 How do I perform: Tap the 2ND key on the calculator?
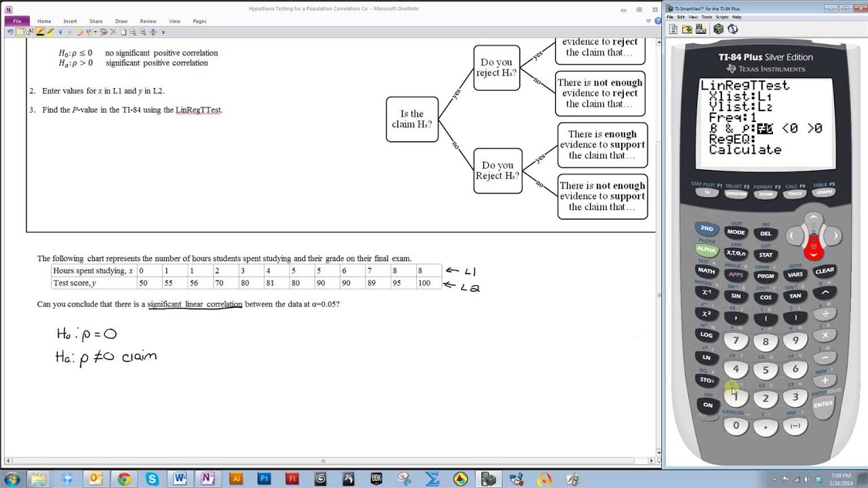[707, 228]
